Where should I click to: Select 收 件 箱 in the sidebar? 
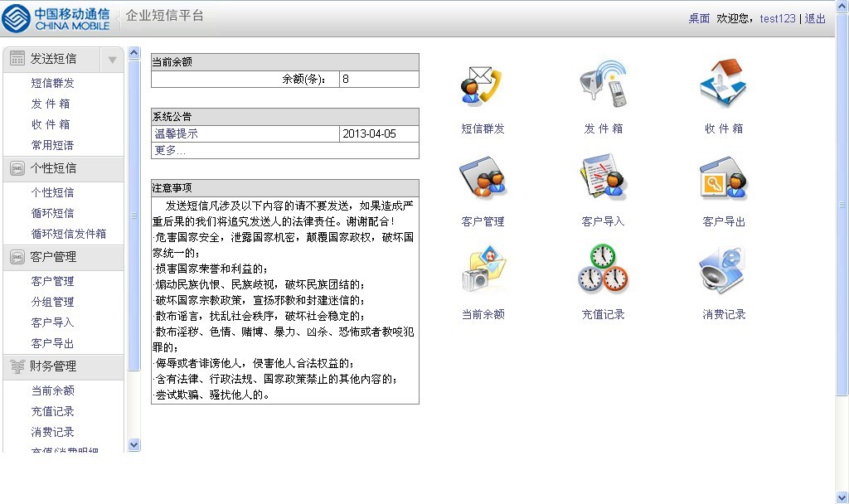tap(51, 124)
